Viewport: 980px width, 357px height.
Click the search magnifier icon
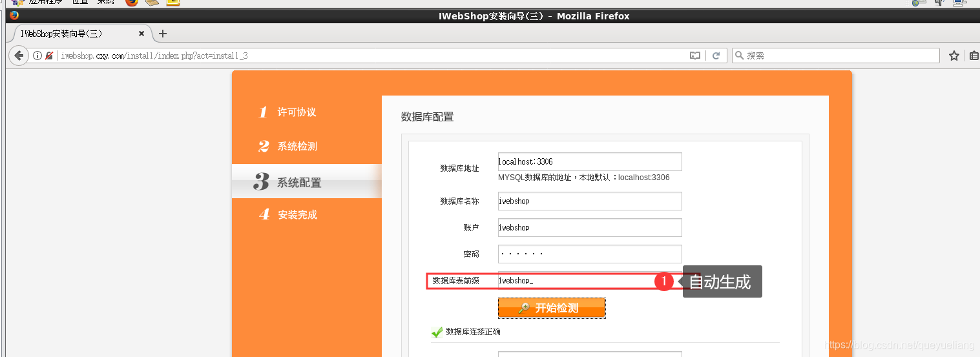tap(740, 56)
